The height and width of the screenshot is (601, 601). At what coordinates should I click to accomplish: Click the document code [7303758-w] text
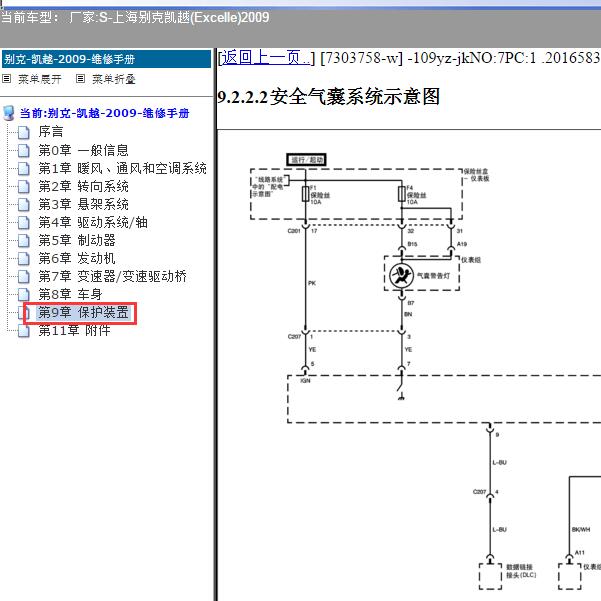(x=361, y=58)
